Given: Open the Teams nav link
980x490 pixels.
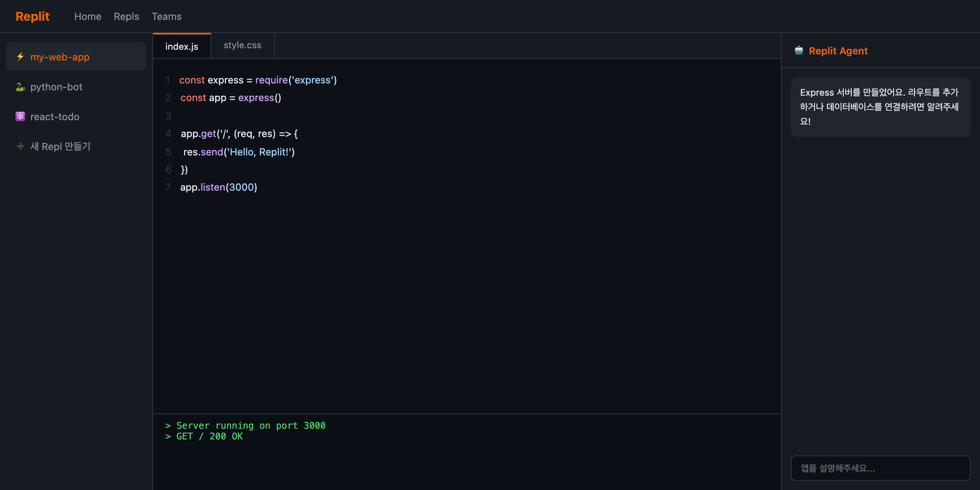Looking at the screenshot, I should pos(167,16).
